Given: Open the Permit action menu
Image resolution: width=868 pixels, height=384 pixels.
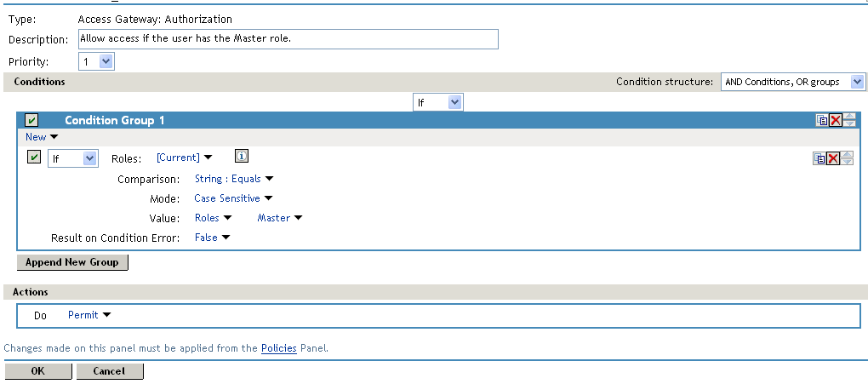Looking at the screenshot, I should (89, 315).
